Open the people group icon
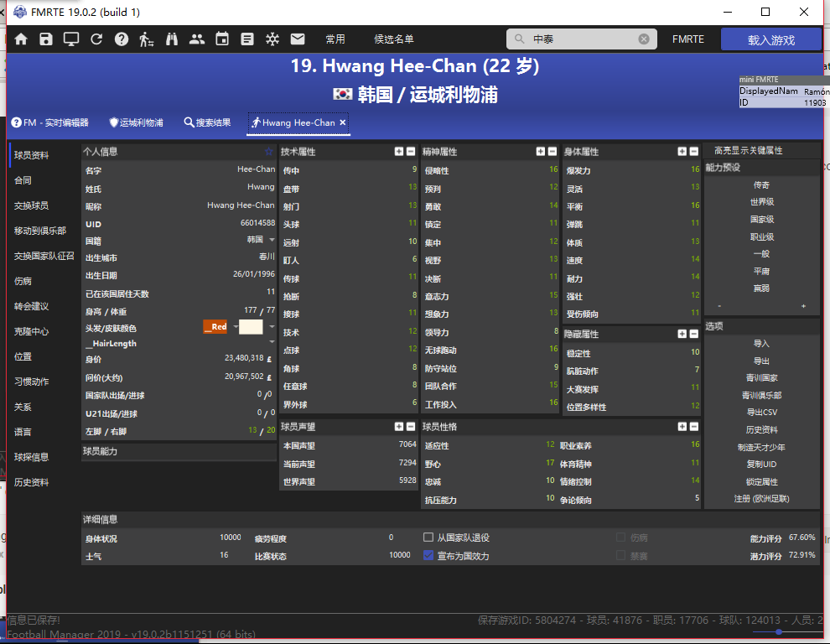 [197, 39]
